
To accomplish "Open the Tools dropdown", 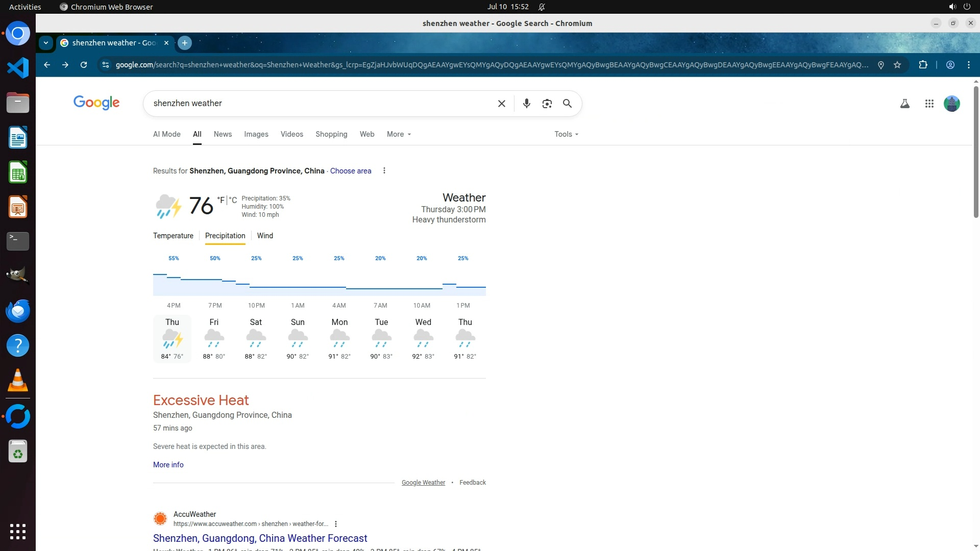I will [x=566, y=134].
